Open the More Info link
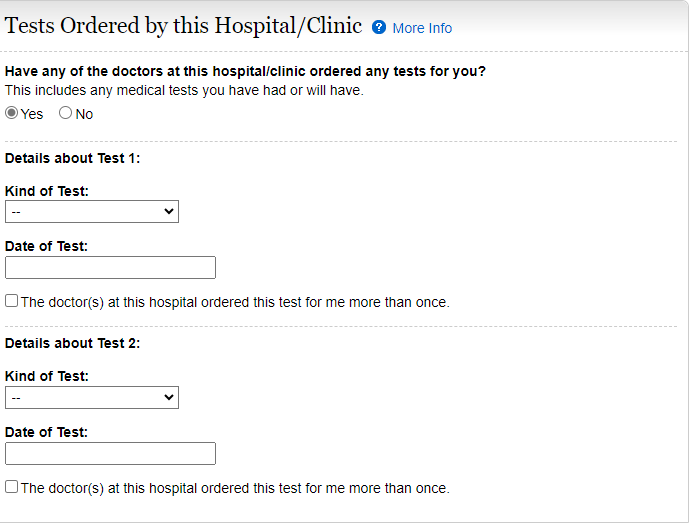The image size is (690, 530). point(422,28)
